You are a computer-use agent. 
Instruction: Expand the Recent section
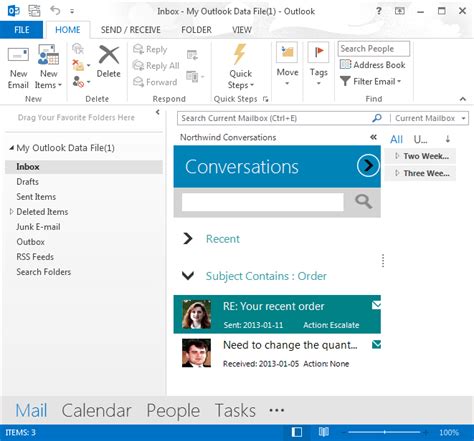[188, 238]
